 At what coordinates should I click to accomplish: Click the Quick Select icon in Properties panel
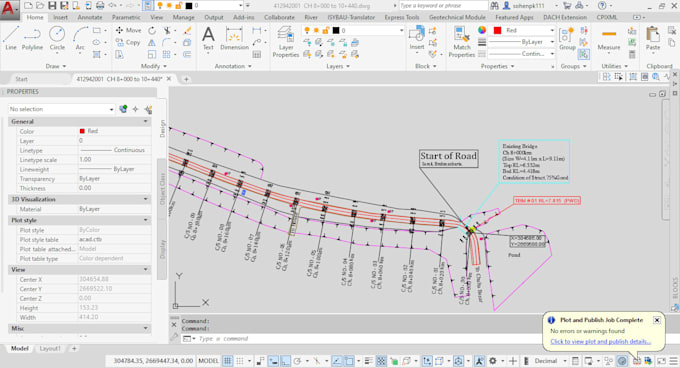click(148, 109)
